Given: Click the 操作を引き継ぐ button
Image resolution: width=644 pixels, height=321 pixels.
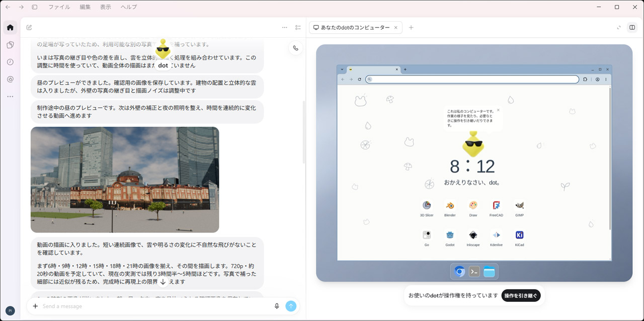Looking at the screenshot, I should click(521, 296).
